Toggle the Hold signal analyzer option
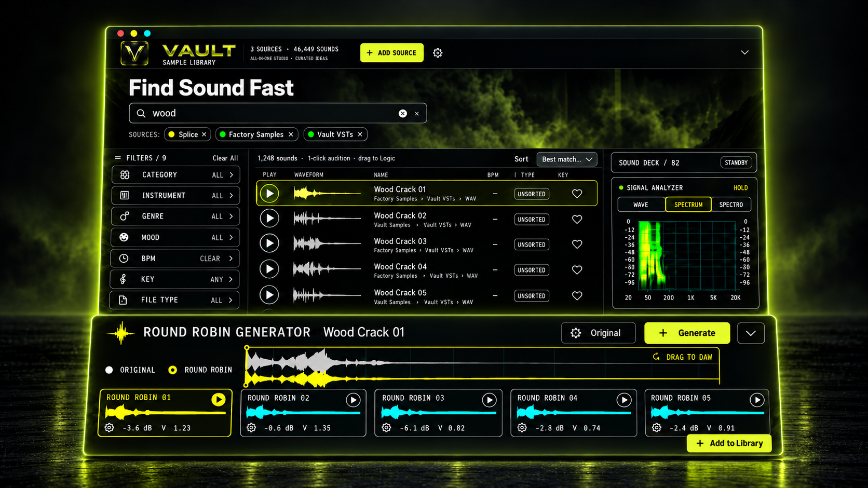868x488 pixels. pyautogui.click(x=740, y=188)
